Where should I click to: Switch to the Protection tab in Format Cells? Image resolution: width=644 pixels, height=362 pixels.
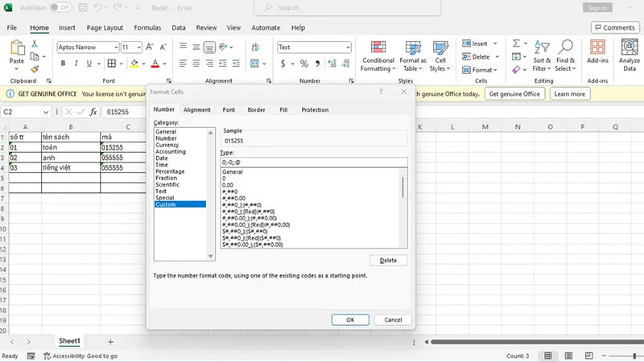pyautogui.click(x=315, y=109)
